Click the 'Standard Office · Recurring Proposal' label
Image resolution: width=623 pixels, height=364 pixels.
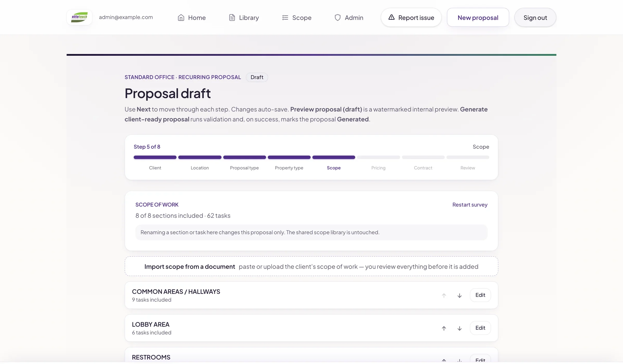pos(183,77)
